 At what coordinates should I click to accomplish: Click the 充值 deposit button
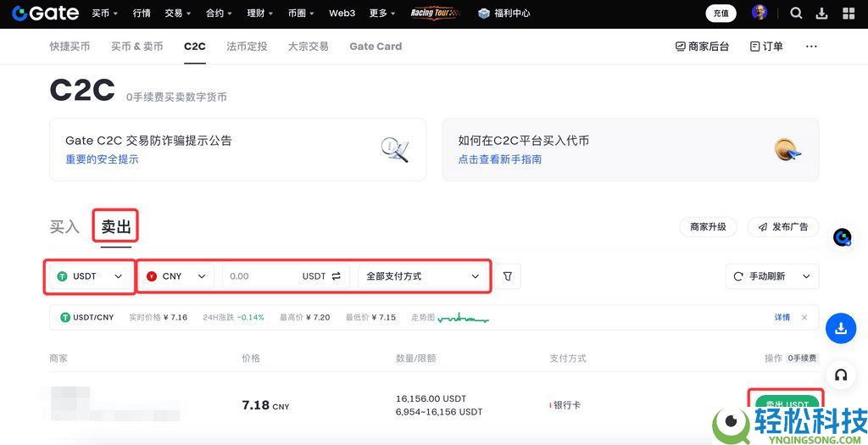click(721, 14)
